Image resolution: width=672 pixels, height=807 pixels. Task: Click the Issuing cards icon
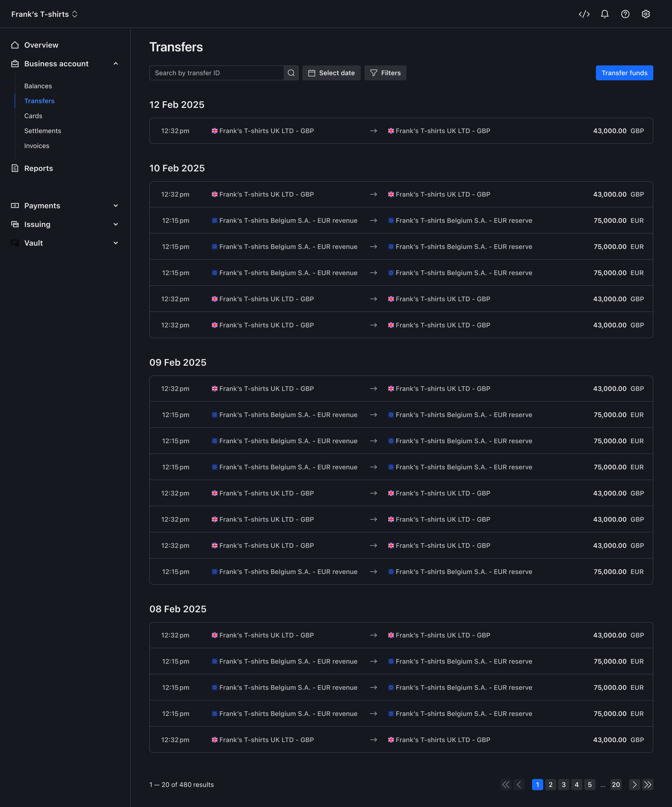[15, 224]
